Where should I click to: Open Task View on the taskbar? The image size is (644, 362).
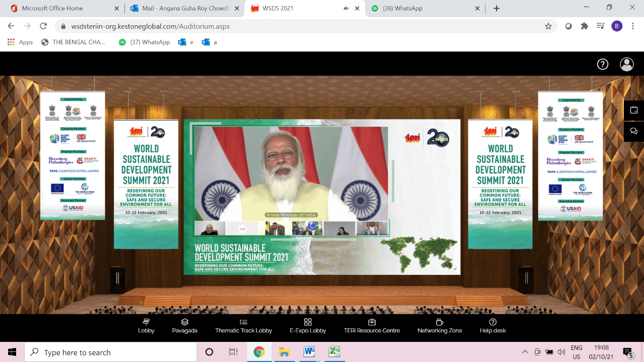pos(233,352)
